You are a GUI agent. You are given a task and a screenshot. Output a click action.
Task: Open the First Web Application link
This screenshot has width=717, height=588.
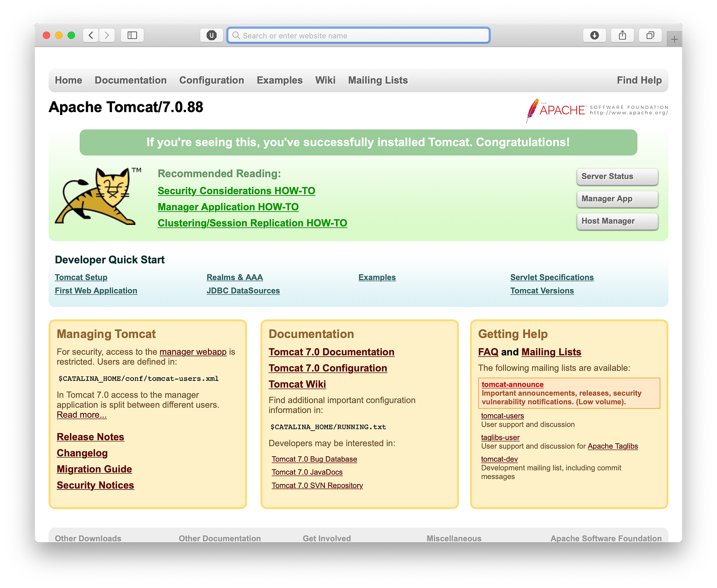coord(96,291)
